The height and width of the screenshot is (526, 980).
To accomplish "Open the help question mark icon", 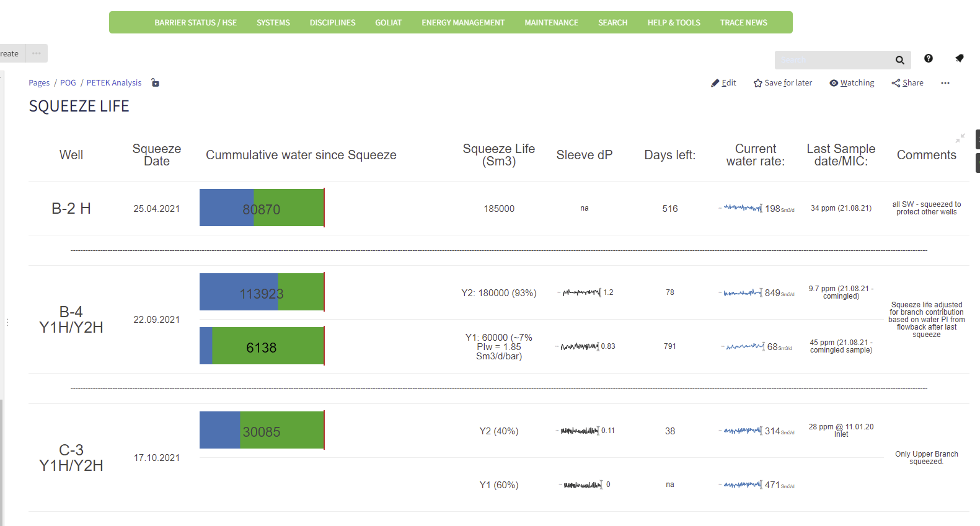I will point(928,58).
